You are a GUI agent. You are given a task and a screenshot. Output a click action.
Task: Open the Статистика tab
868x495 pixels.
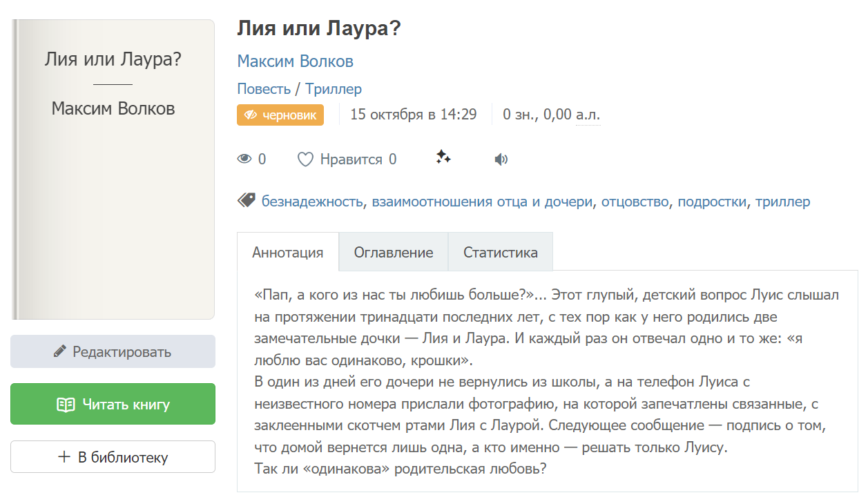coord(501,252)
